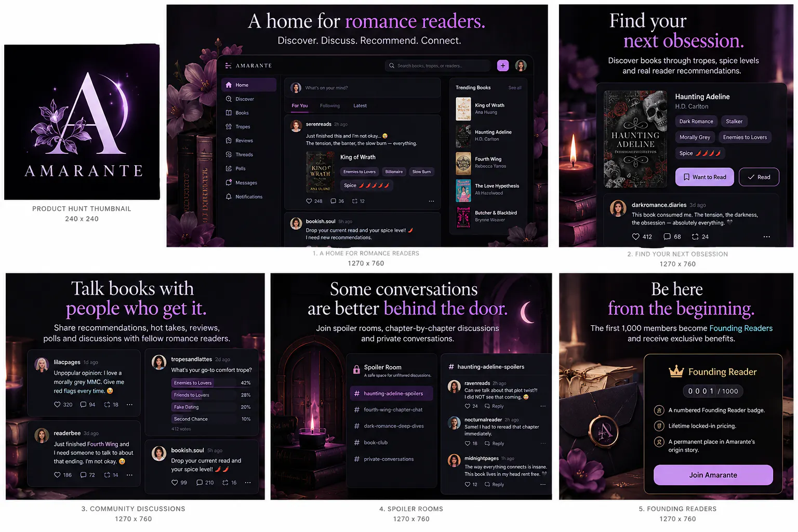The width and height of the screenshot is (798, 532).
Task: Open Tropes in the sidebar
Action: [249, 127]
